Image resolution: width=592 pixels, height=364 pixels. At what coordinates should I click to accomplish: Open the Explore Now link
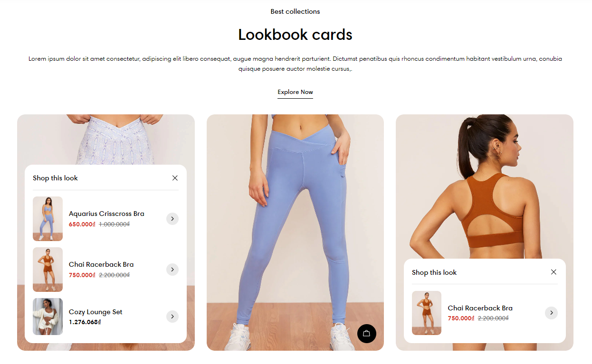pos(295,92)
